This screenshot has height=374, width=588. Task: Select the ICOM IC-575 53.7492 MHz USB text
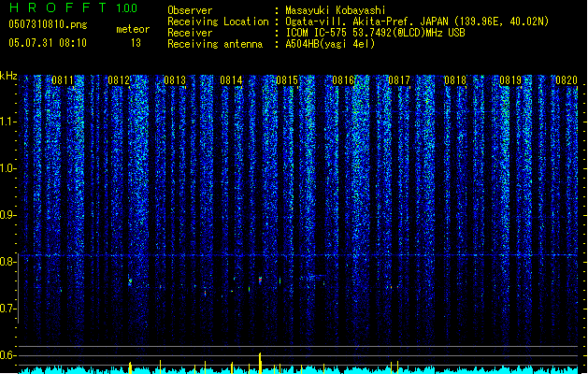[375, 33]
